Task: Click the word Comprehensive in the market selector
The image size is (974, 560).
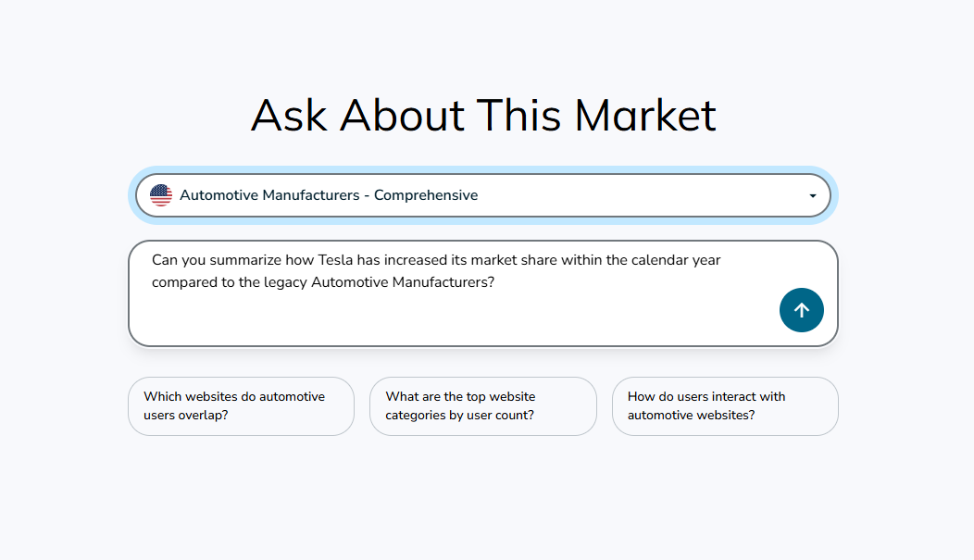Action: click(426, 195)
